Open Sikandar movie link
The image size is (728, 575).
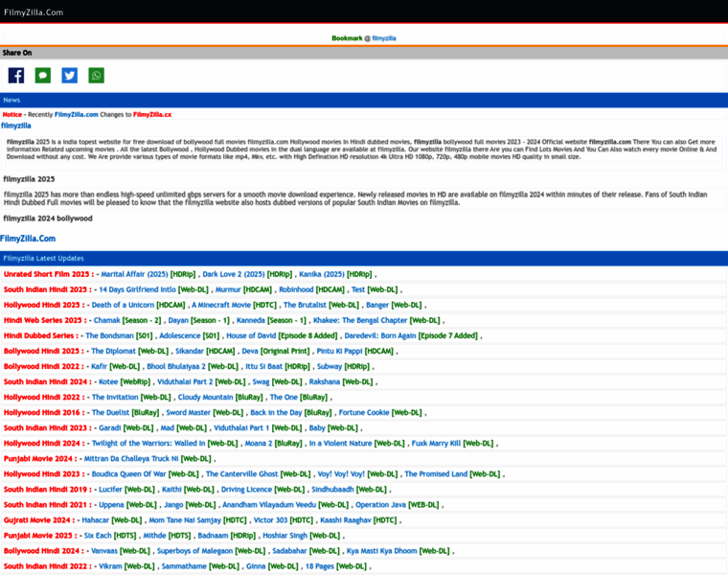click(190, 351)
